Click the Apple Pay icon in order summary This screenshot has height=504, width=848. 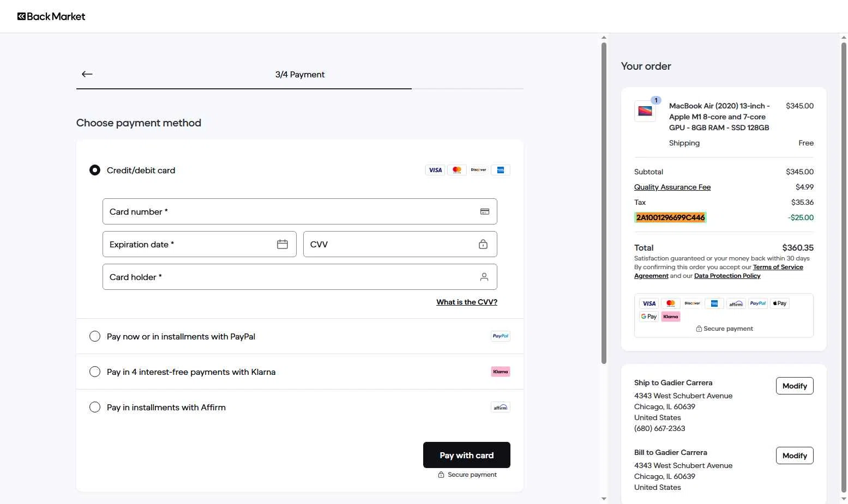tap(780, 303)
